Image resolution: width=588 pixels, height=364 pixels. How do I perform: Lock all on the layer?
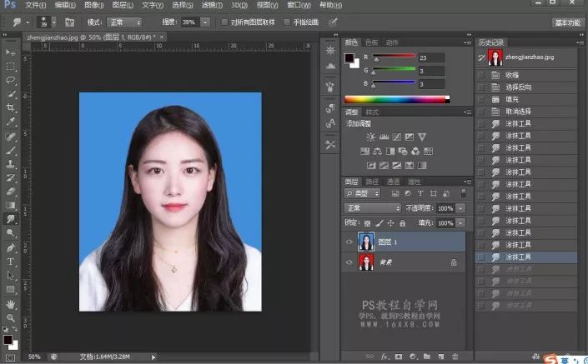pos(402,223)
